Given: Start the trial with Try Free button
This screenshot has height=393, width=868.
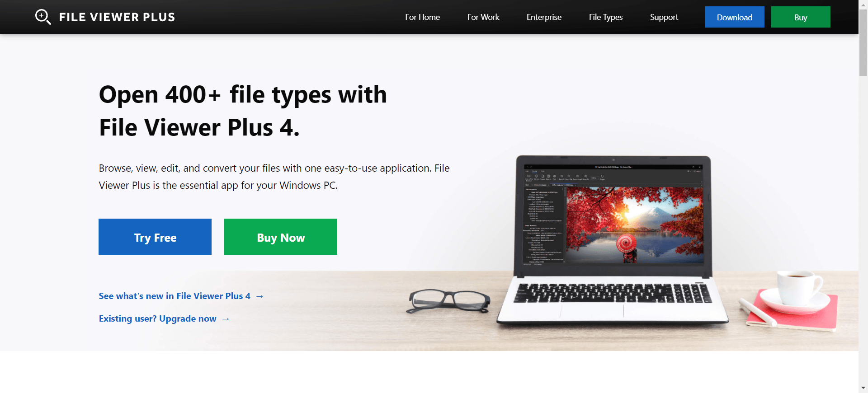Looking at the screenshot, I should click(x=155, y=237).
